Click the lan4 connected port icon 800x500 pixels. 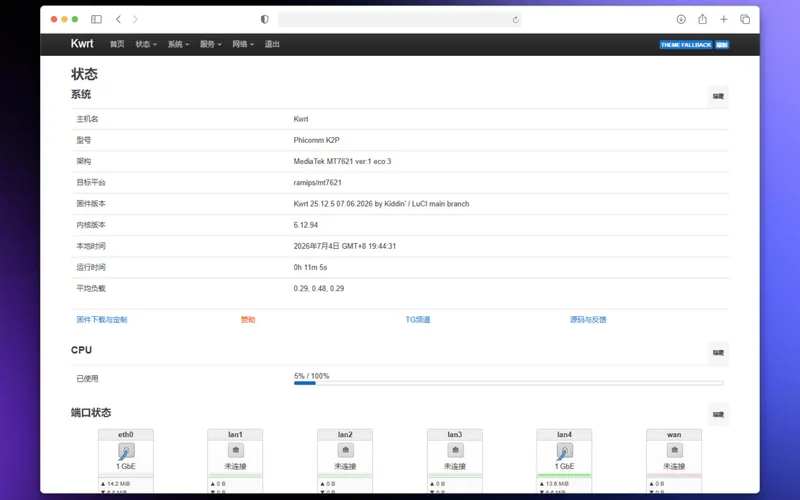coord(564,451)
